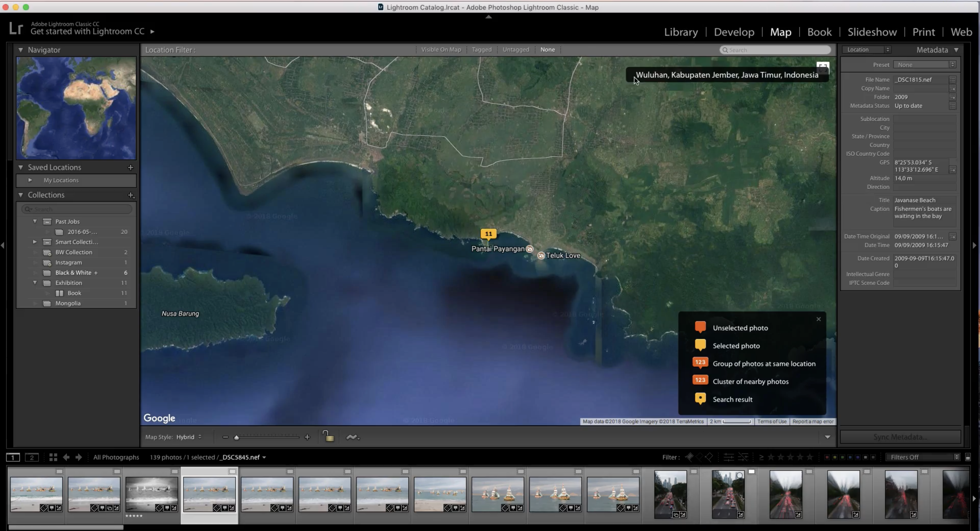Toggle the filter on/off switch at filmstrip right
The width and height of the screenshot is (980, 531).
pos(968,457)
